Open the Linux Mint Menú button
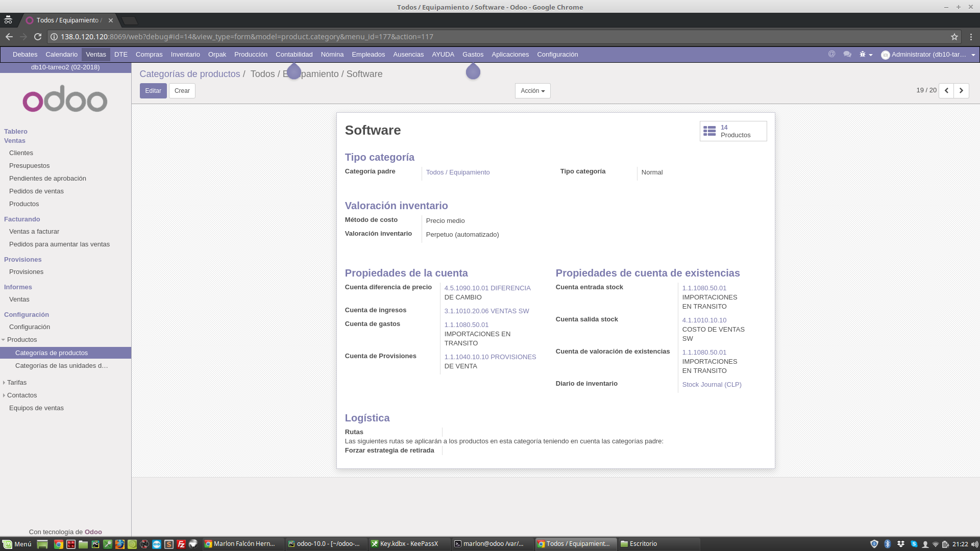The image size is (980, 551). 17,544
